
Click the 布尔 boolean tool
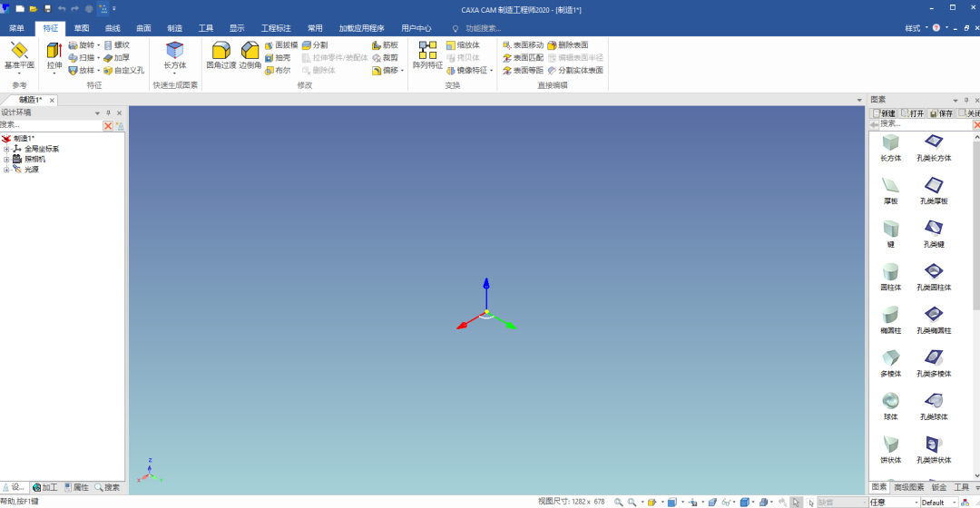[278, 71]
